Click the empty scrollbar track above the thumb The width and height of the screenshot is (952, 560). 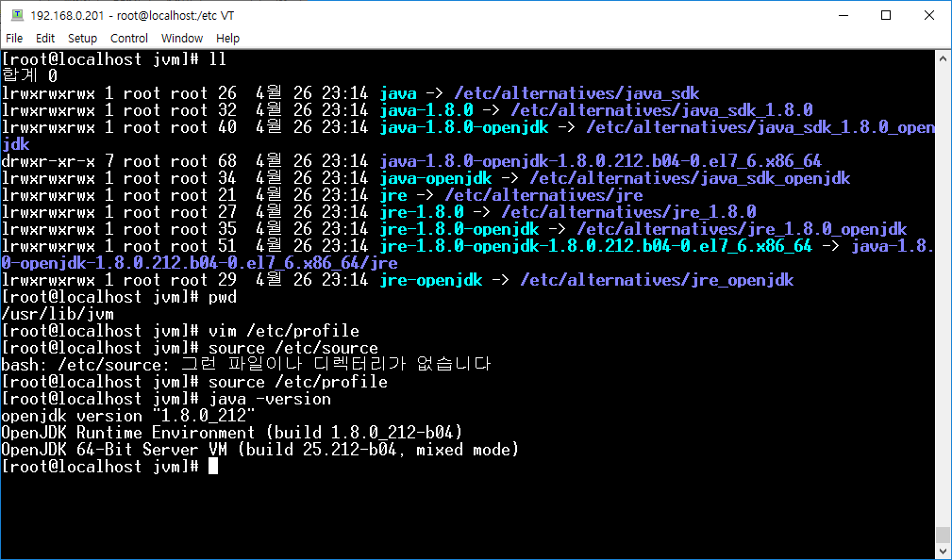click(x=944, y=283)
